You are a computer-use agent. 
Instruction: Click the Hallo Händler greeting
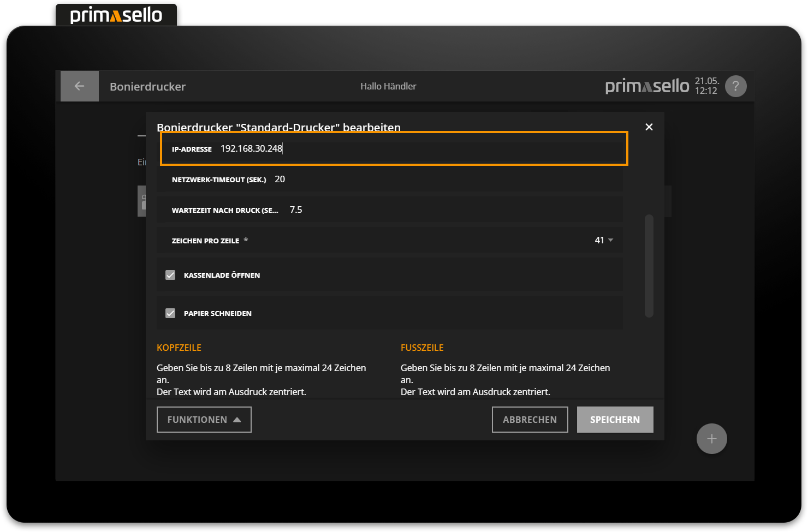pyautogui.click(x=388, y=86)
